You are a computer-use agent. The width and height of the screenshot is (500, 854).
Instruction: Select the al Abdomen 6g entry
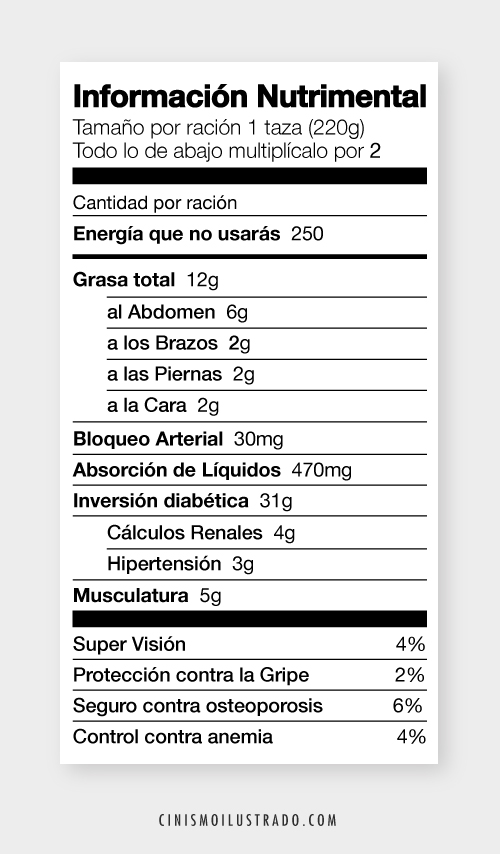pyautogui.click(x=267, y=312)
